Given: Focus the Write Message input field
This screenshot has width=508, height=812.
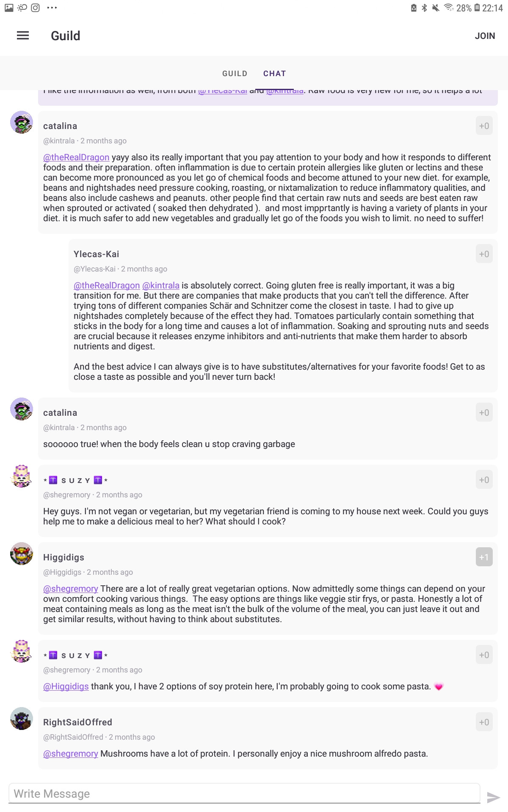Looking at the screenshot, I should point(244,793).
